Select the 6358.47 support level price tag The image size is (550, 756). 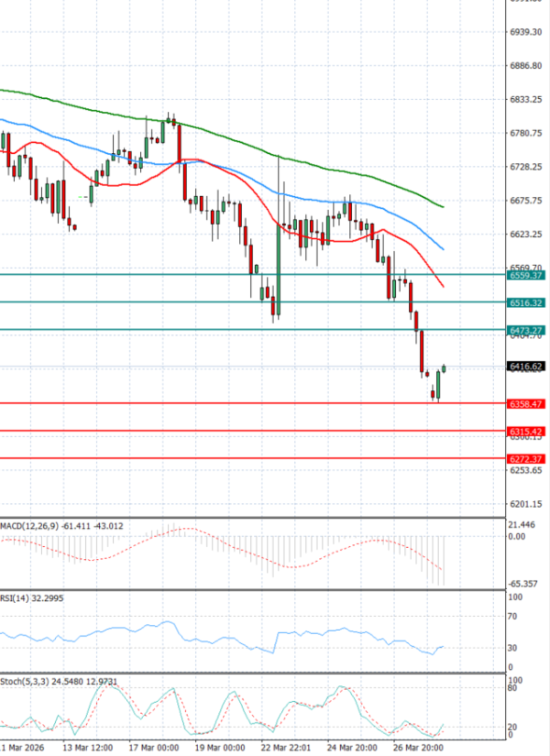click(x=526, y=403)
